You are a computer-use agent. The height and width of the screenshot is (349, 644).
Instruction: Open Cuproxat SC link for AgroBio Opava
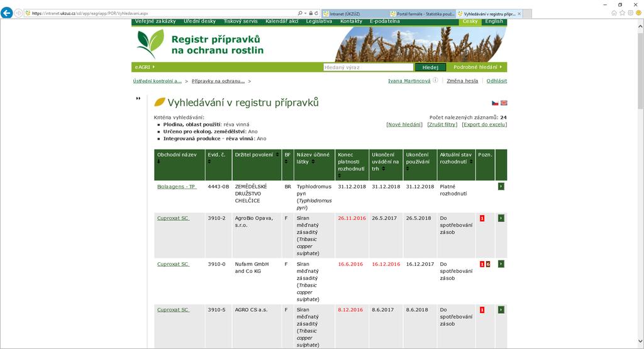coord(173,218)
